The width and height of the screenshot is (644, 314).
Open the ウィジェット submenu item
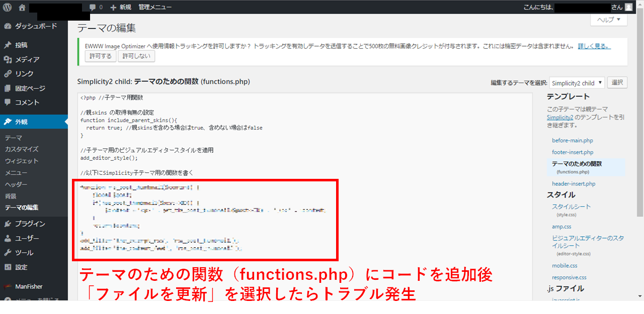[22, 161]
